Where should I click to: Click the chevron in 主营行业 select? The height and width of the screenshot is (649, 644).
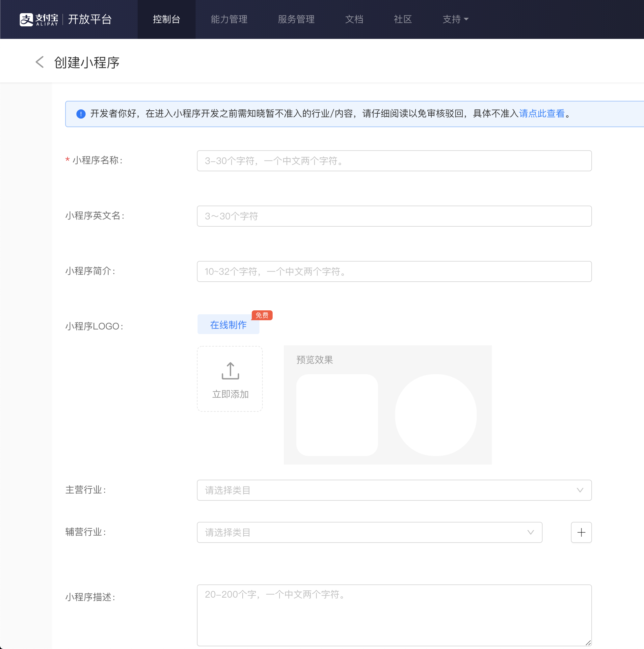pos(579,490)
